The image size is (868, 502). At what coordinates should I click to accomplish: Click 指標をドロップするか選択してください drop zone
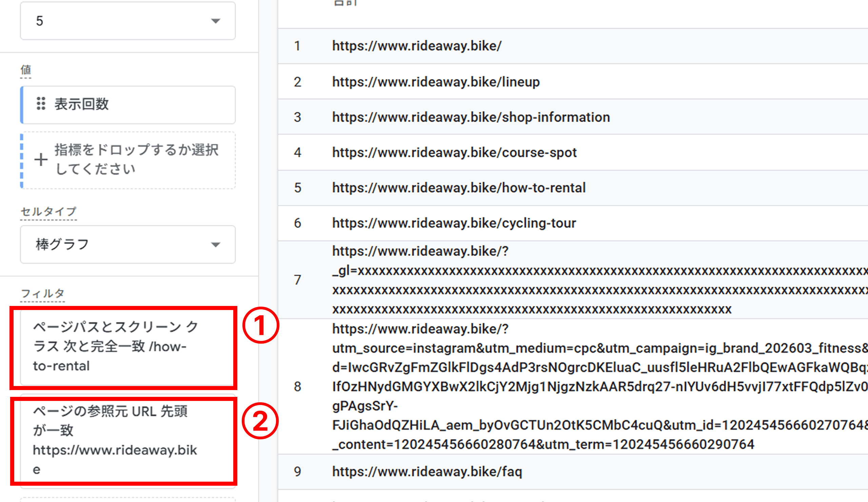pyautogui.click(x=128, y=160)
